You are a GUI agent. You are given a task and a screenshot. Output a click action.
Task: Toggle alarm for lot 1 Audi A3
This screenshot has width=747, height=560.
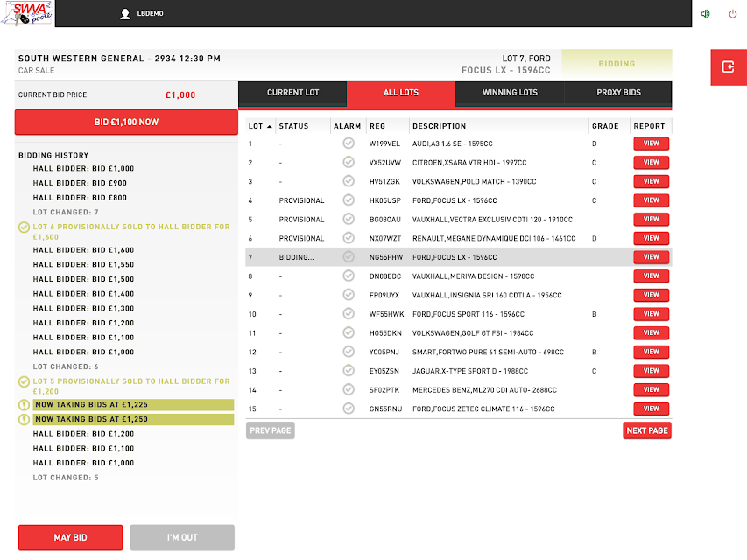click(x=349, y=143)
